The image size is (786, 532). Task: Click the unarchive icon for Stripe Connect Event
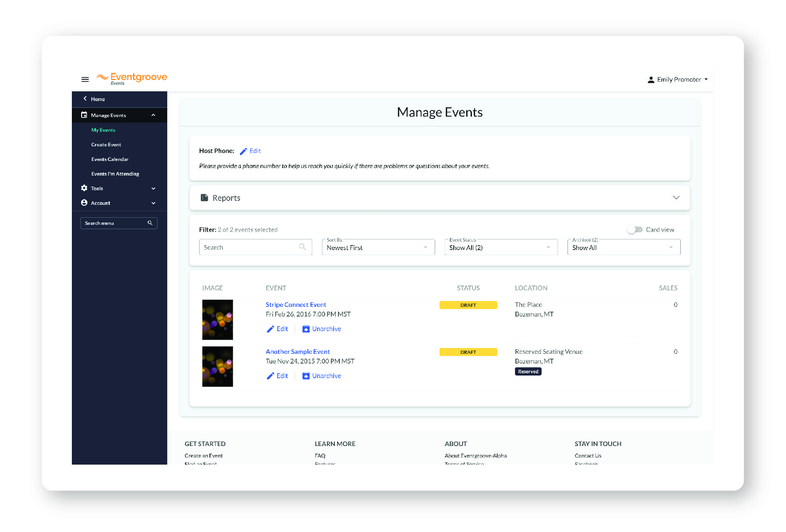(x=306, y=329)
